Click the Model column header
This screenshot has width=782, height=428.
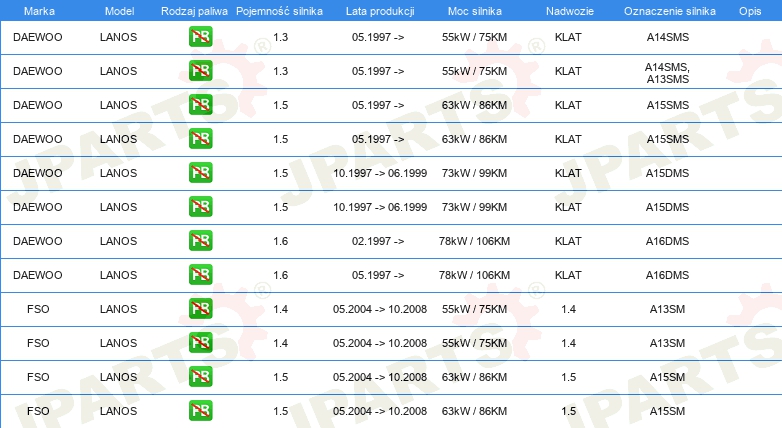pyautogui.click(x=119, y=11)
